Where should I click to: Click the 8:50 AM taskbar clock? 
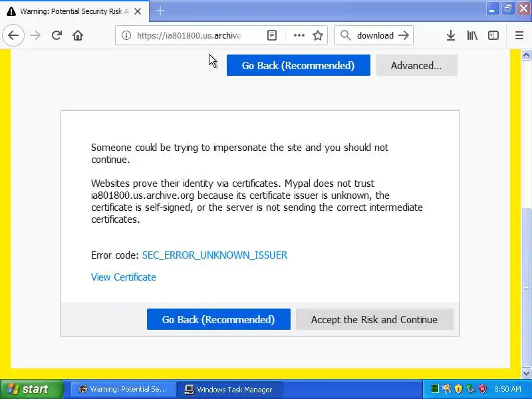[507, 389]
